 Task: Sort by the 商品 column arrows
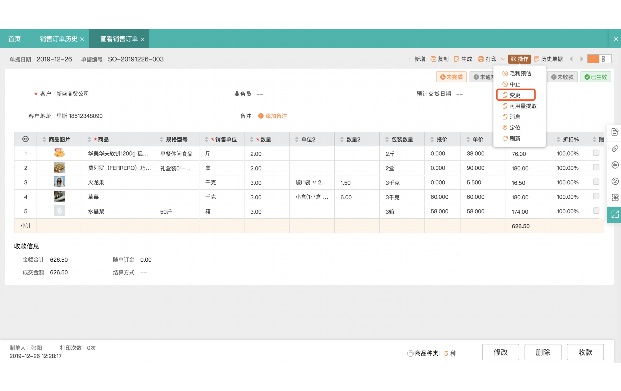89,139
